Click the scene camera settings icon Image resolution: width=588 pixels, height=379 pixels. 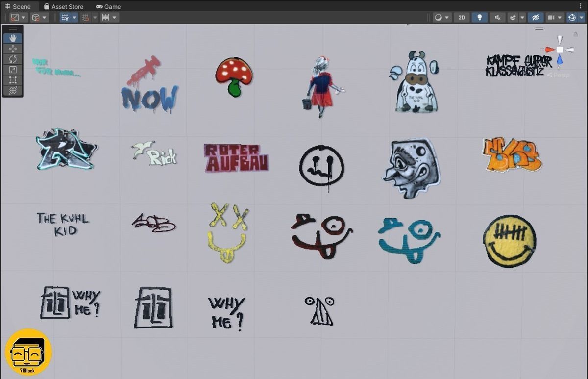click(552, 17)
